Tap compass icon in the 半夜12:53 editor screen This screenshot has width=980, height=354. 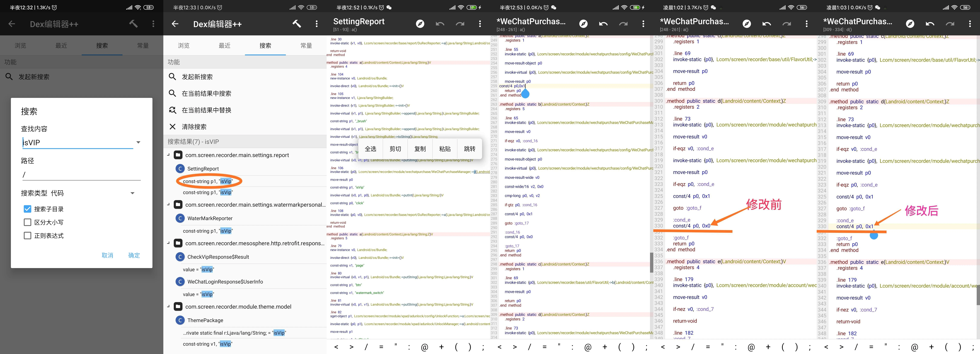click(583, 24)
